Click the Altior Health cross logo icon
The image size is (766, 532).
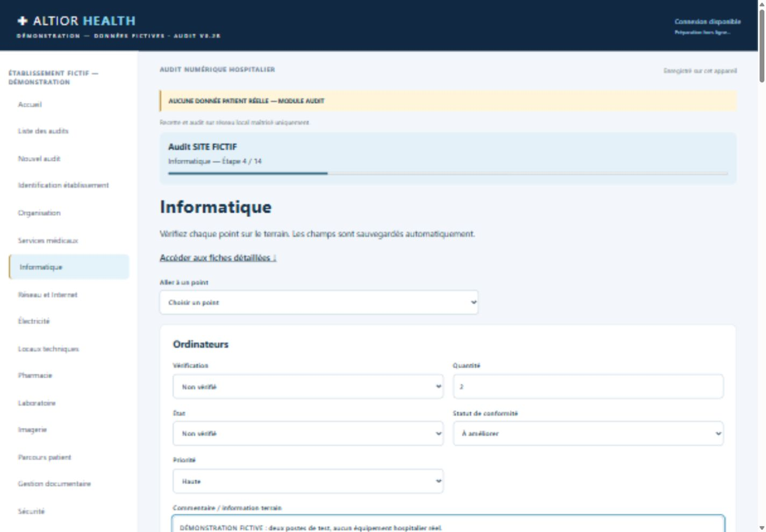tap(22, 21)
